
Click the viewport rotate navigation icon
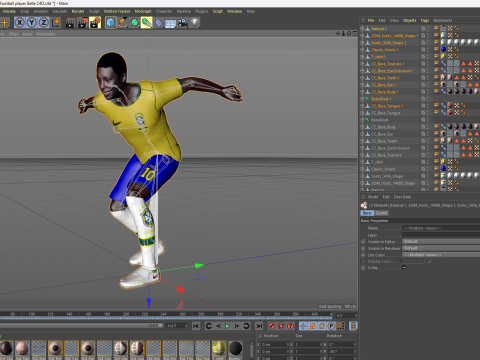point(349,34)
